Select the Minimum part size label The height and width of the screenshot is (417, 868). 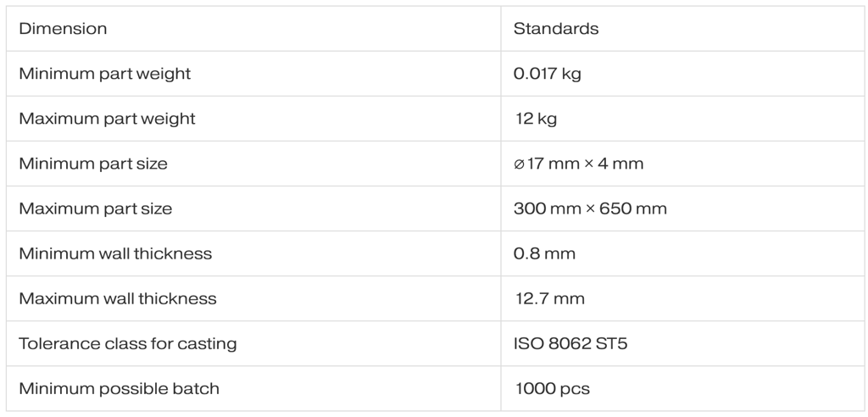point(93,164)
